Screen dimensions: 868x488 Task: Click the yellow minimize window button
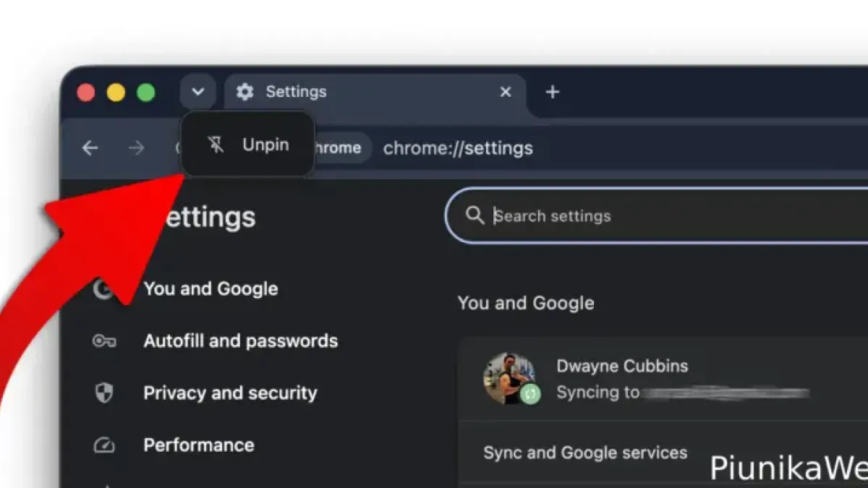pyautogui.click(x=116, y=93)
